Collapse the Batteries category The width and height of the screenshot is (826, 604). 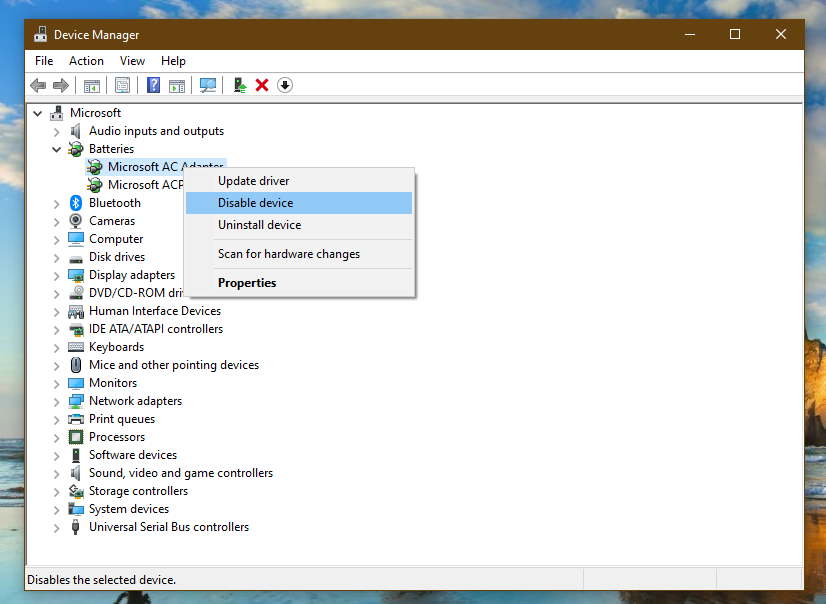pyautogui.click(x=57, y=148)
